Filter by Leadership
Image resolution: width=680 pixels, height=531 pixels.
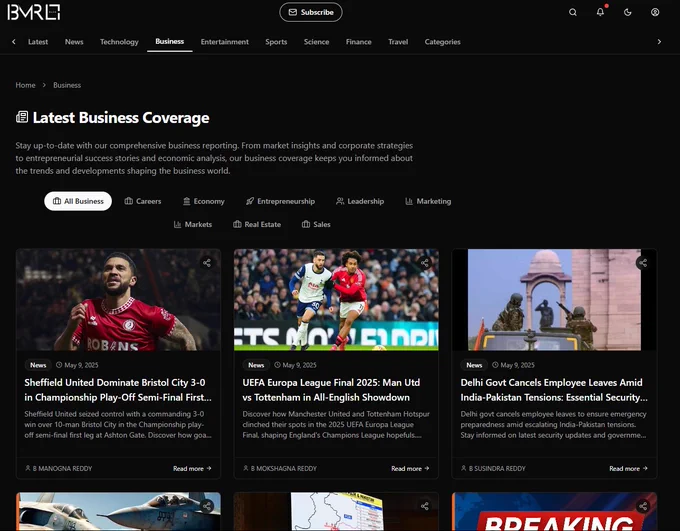pos(360,201)
